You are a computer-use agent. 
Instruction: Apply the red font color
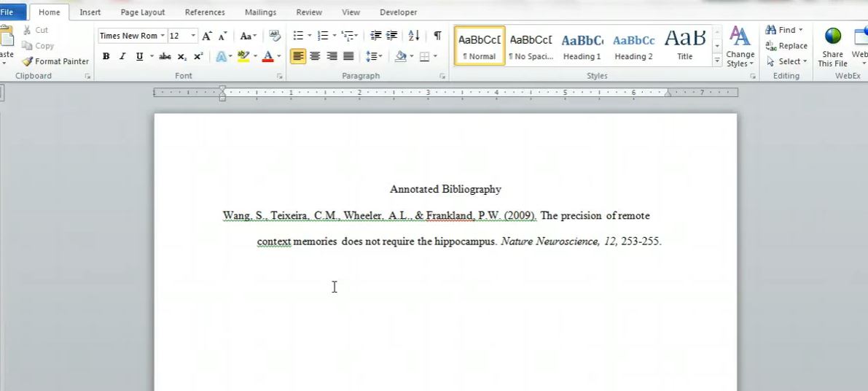coord(268,56)
